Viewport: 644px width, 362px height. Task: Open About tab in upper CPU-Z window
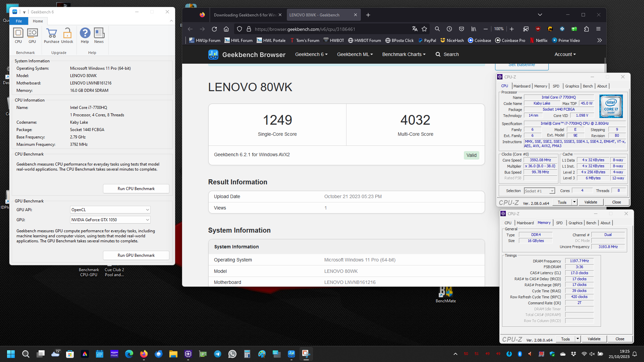[x=602, y=86]
